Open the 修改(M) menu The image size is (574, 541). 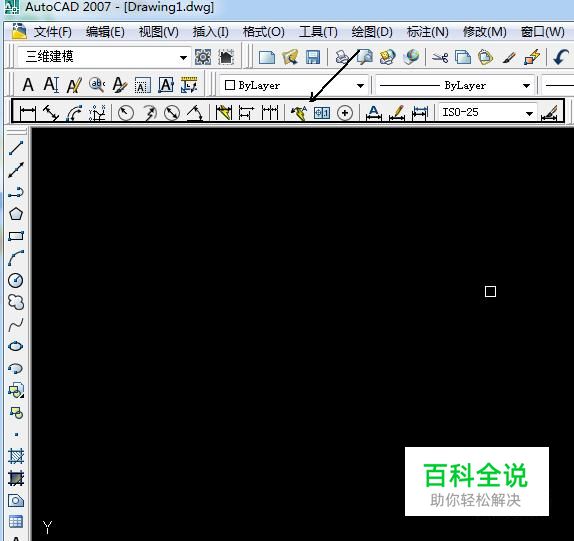(x=485, y=32)
